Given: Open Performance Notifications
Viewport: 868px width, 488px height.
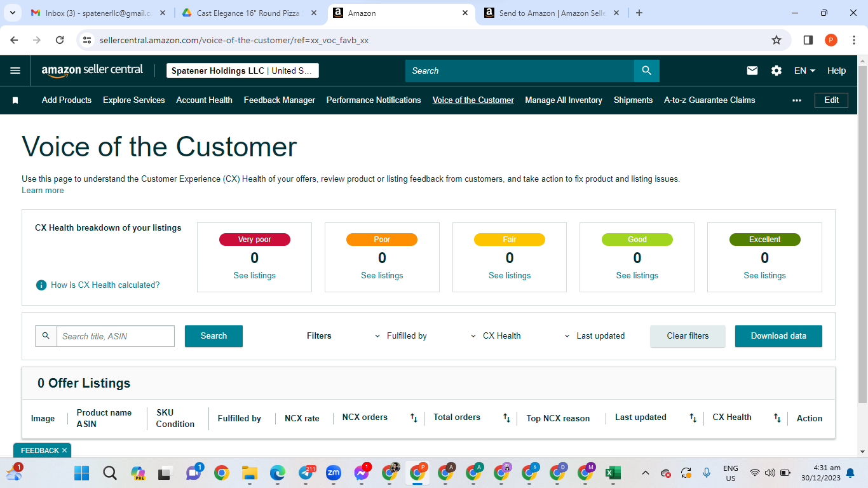Looking at the screenshot, I should coord(374,100).
